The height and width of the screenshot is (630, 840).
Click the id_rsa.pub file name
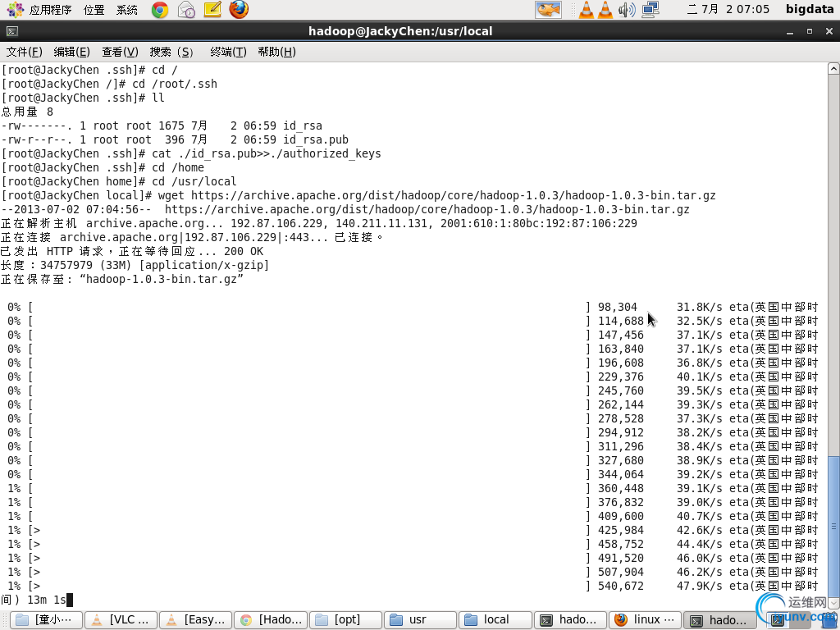316,139
